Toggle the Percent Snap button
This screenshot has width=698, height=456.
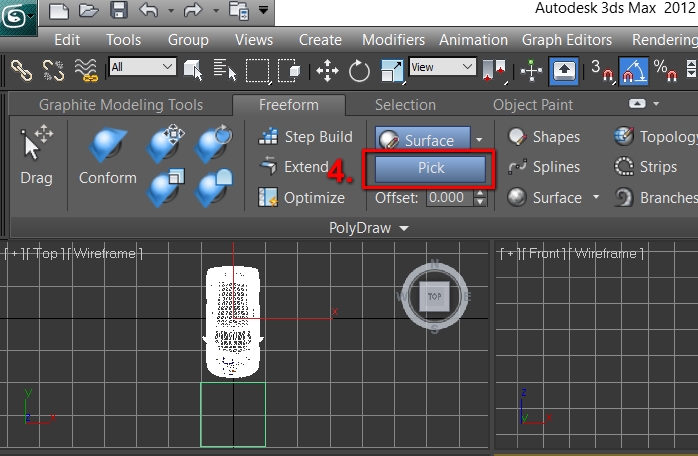(x=666, y=70)
